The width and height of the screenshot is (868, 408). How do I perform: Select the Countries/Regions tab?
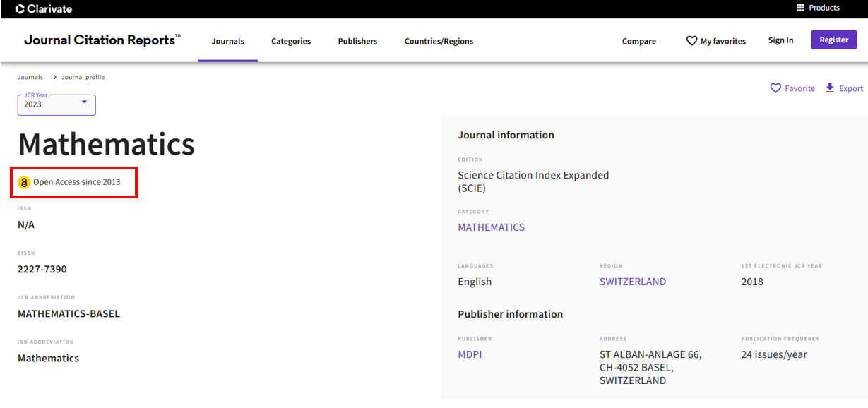click(x=439, y=41)
